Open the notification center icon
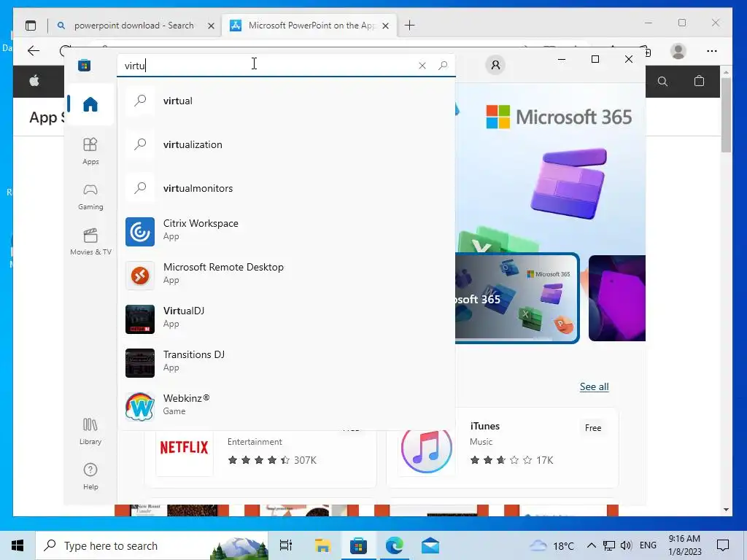The height and width of the screenshot is (560, 747). pyautogui.click(x=723, y=545)
